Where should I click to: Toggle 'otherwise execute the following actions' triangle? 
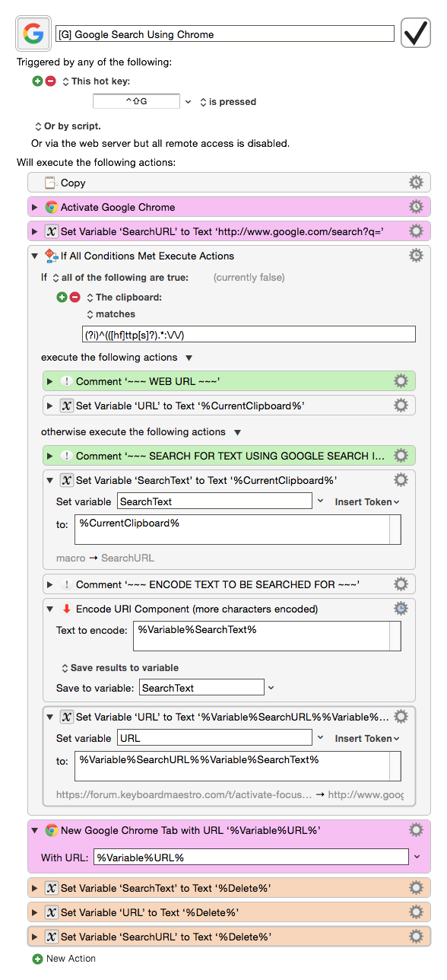pyautogui.click(x=237, y=432)
